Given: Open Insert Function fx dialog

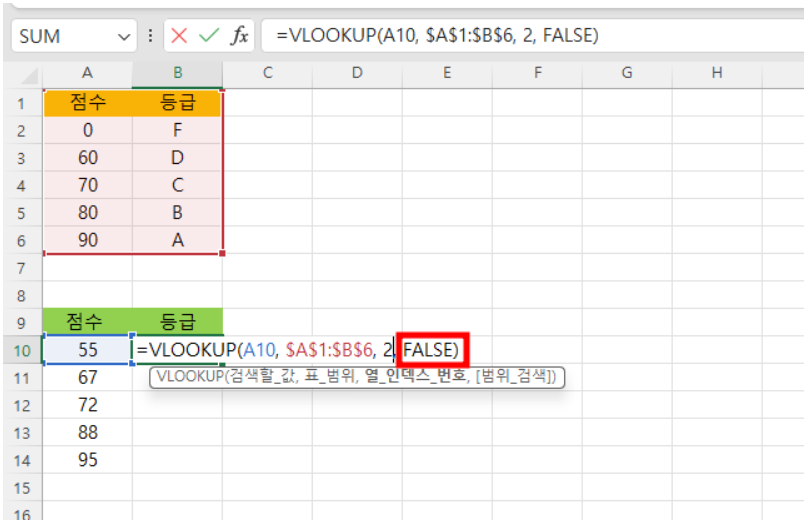Looking at the screenshot, I should (240, 36).
